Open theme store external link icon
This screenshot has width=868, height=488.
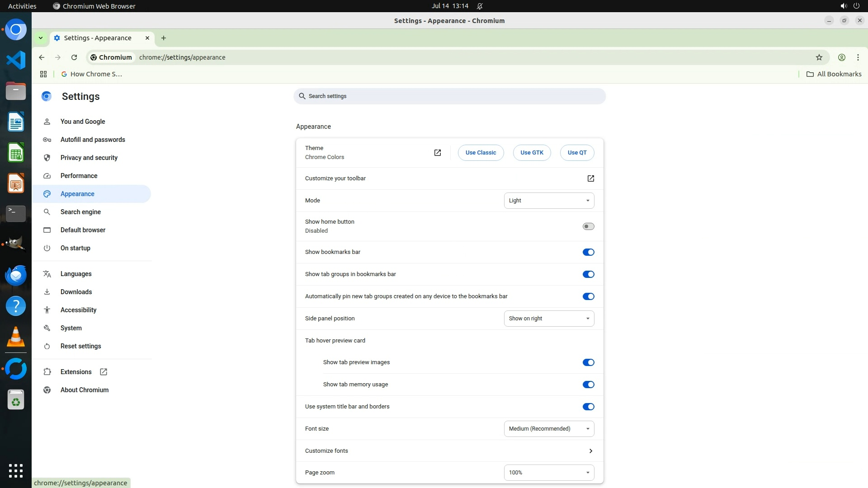(437, 153)
